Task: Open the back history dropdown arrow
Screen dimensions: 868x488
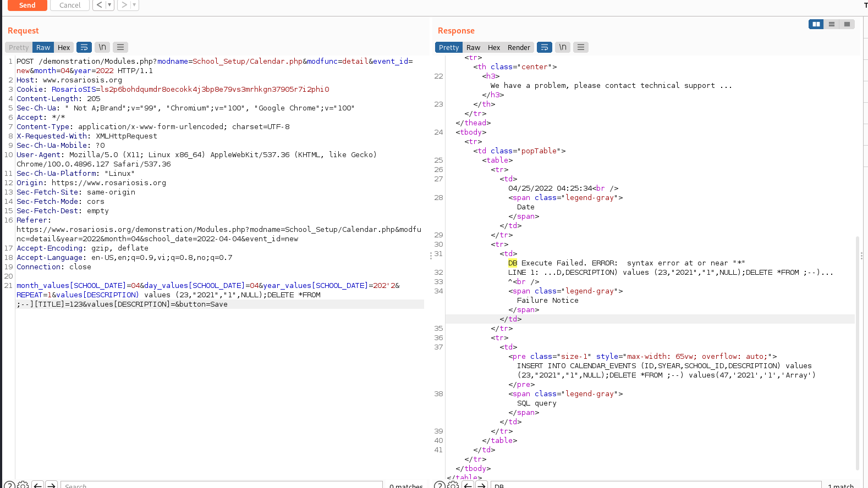Action: (109, 5)
